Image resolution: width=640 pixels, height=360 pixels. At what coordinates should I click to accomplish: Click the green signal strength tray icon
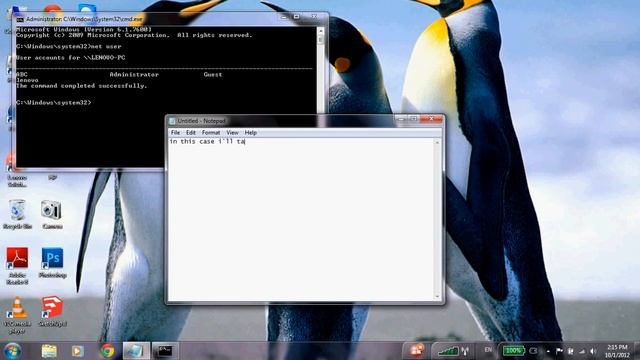coord(448,351)
